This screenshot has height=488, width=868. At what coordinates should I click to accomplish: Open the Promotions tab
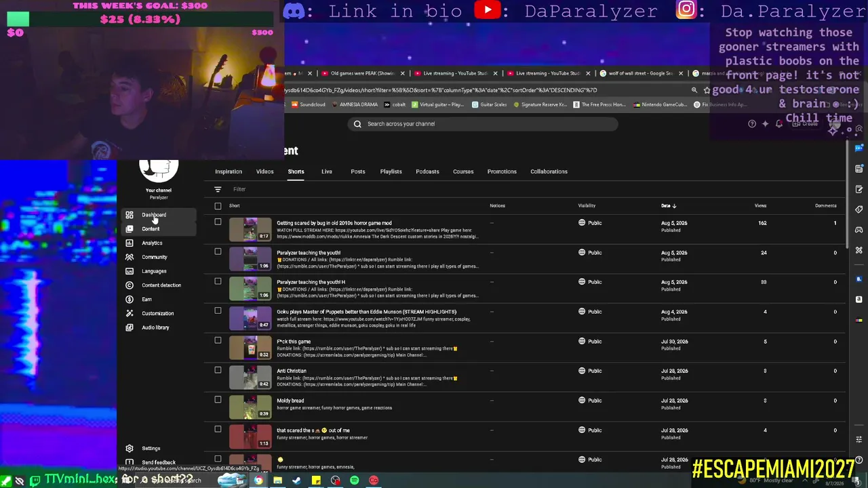[x=502, y=171]
